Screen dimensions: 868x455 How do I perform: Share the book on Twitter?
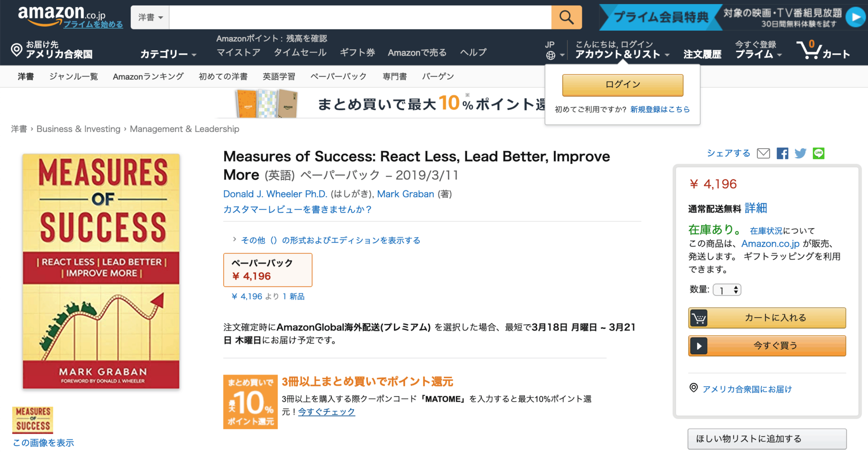coord(800,154)
